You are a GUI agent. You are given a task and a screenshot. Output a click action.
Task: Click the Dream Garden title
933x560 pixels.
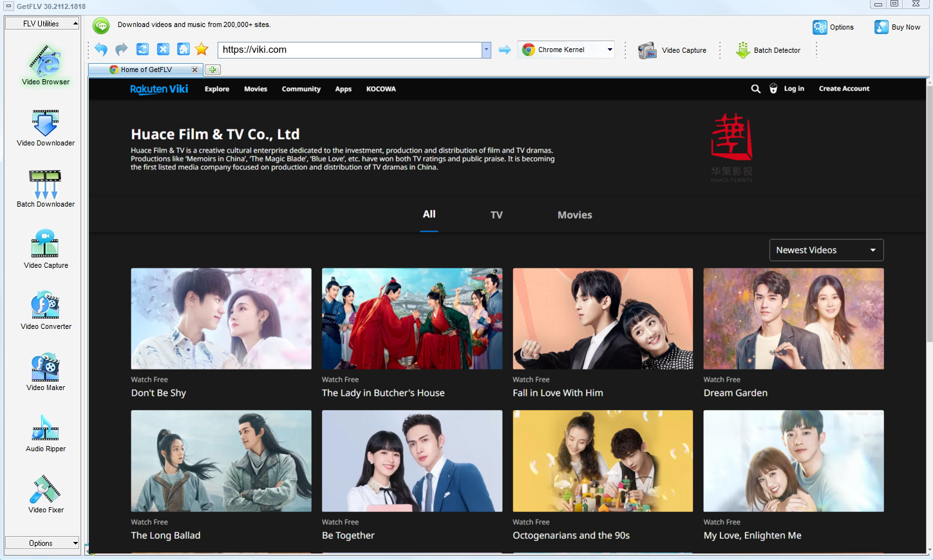tap(735, 393)
